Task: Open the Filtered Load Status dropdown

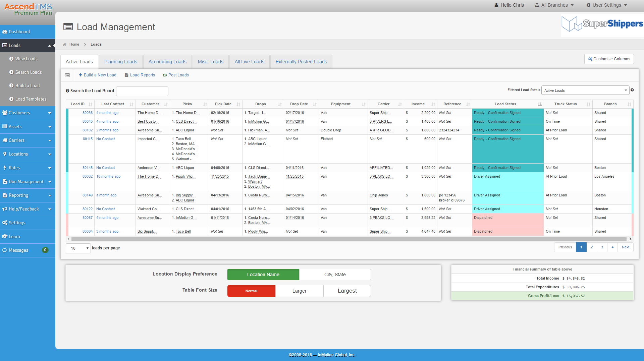Action: 585,90
